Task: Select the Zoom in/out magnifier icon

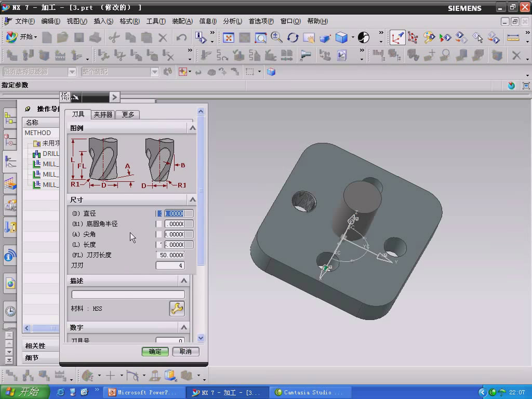Action: click(276, 37)
